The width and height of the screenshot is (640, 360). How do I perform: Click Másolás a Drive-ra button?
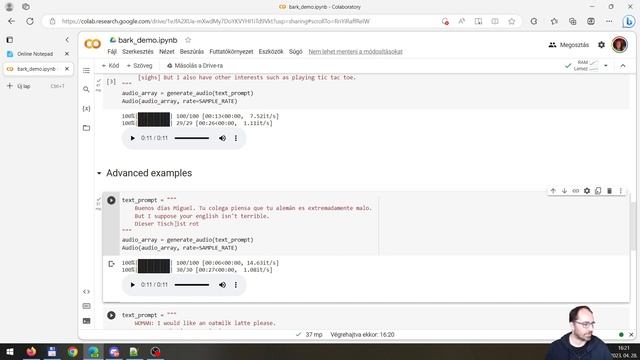[x=195, y=66]
